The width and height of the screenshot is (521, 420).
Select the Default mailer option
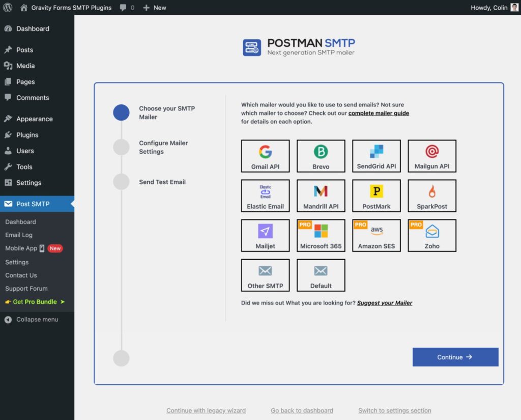[321, 275]
